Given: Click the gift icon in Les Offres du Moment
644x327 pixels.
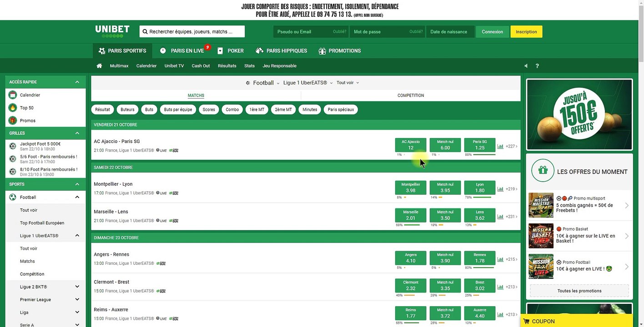Looking at the screenshot, I should pyautogui.click(x=543, y=170).
